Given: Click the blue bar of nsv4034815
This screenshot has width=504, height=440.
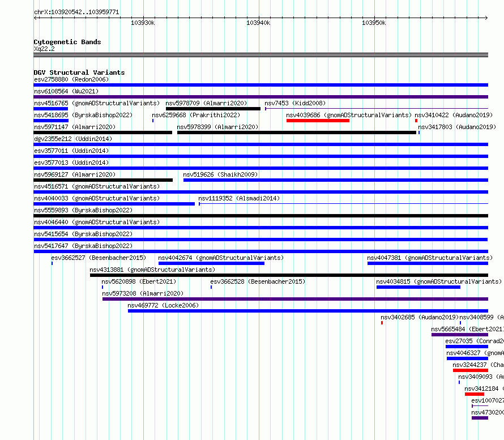Looking at the screenshot, I should coord(418,287).
